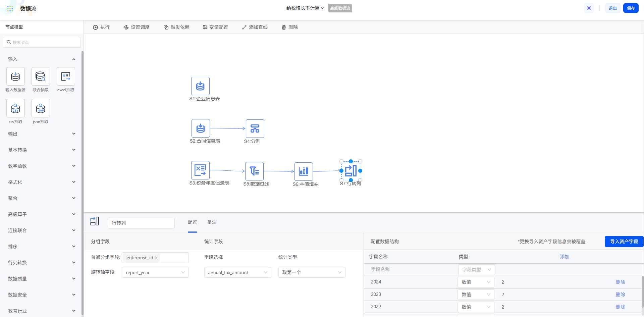Select the S5 数据过滤 filter node
This screenshot has width=644, height=317.
pos(254,171)
